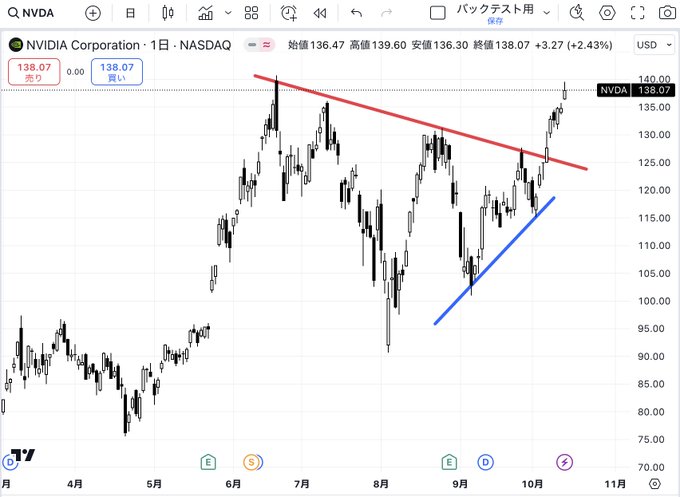Select the NVIDIA Corporation chart title
Viewport: 680px width, 497px height.
coord(129,45)
